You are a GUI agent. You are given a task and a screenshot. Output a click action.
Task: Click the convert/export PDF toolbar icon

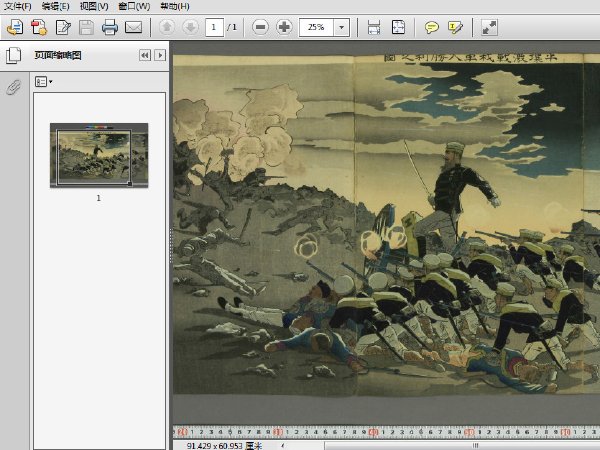[15, 27]
